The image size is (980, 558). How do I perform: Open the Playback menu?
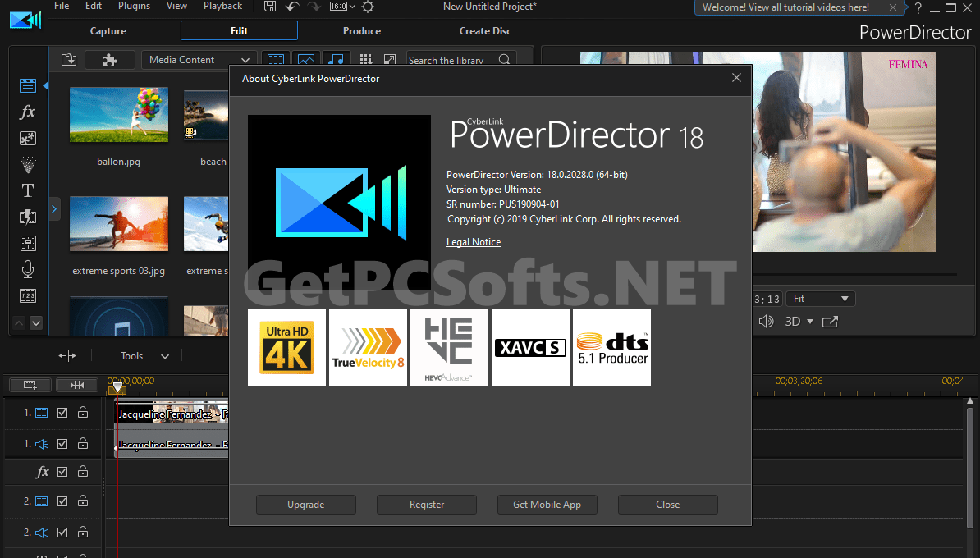[x=222, y=6]
